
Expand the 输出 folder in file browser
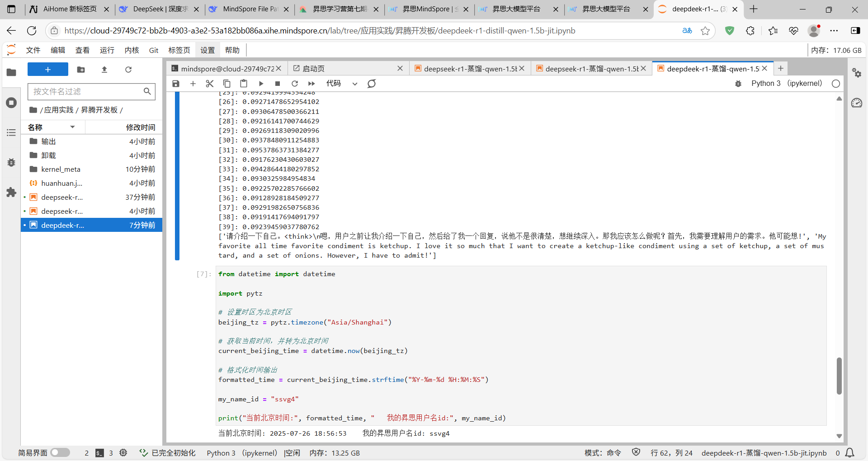[x=48, y=141]
